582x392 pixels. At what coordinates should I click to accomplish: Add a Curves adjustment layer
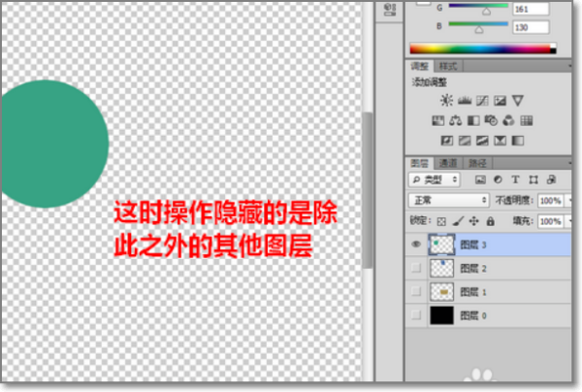click(482, 100)
